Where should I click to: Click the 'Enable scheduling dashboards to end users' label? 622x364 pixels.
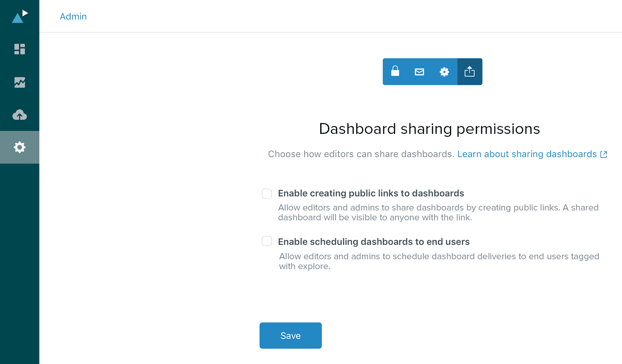pyautogui.click(x=374, y=242)
